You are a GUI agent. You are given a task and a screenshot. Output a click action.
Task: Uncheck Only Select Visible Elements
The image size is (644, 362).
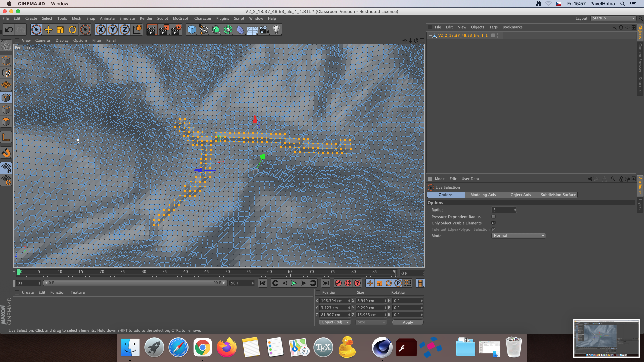tap(493, 223)
